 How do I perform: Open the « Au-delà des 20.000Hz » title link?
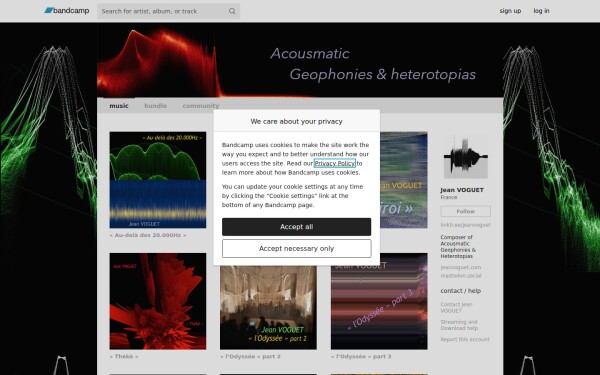point(148,235)
